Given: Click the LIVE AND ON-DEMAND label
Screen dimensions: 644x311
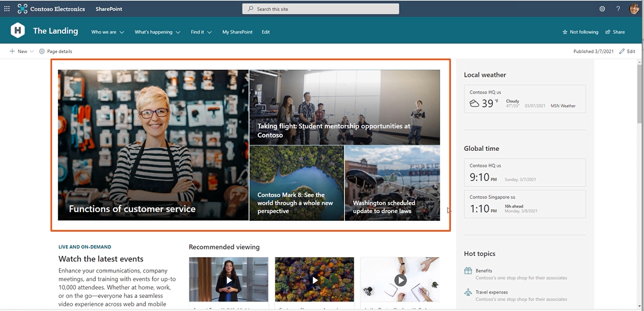Looking at the screenshot, I should click(85, 247).
